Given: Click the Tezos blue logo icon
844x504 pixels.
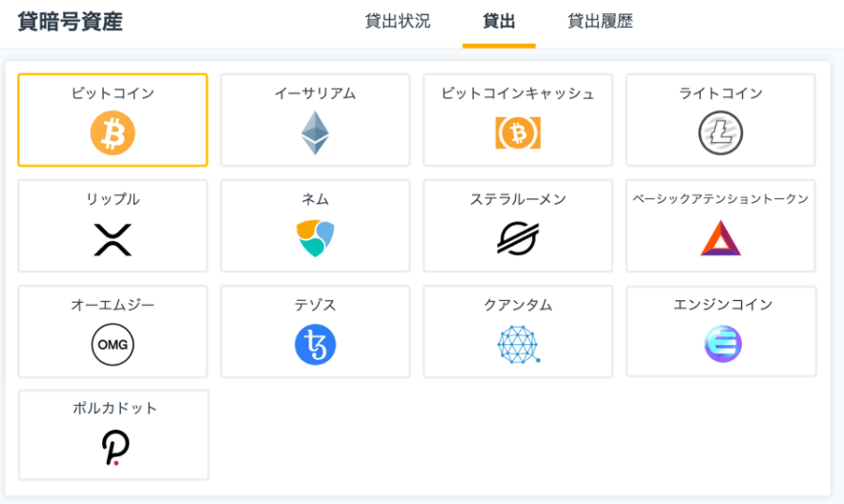Looking at the screenshot, I should click(315, 344).
